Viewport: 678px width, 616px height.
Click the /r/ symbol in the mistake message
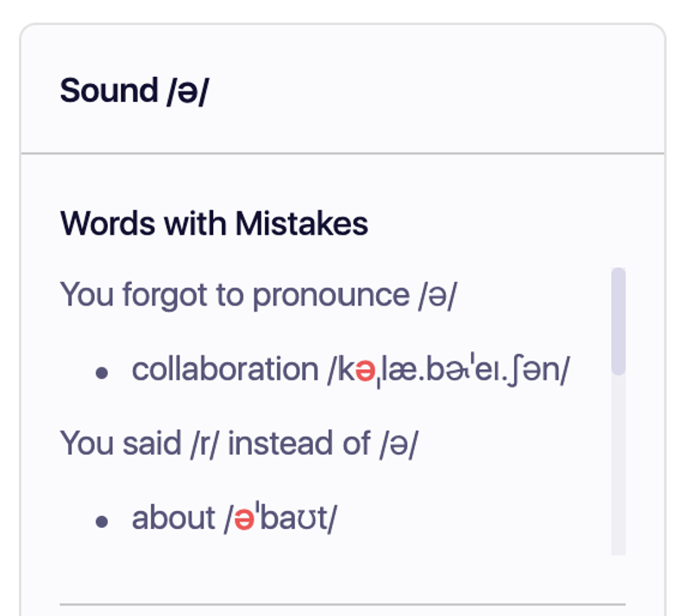(204, 443)
